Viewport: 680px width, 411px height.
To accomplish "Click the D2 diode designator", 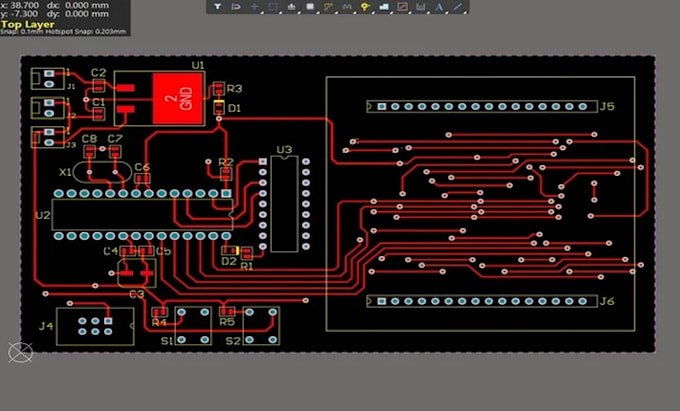I will pos(229,261).
